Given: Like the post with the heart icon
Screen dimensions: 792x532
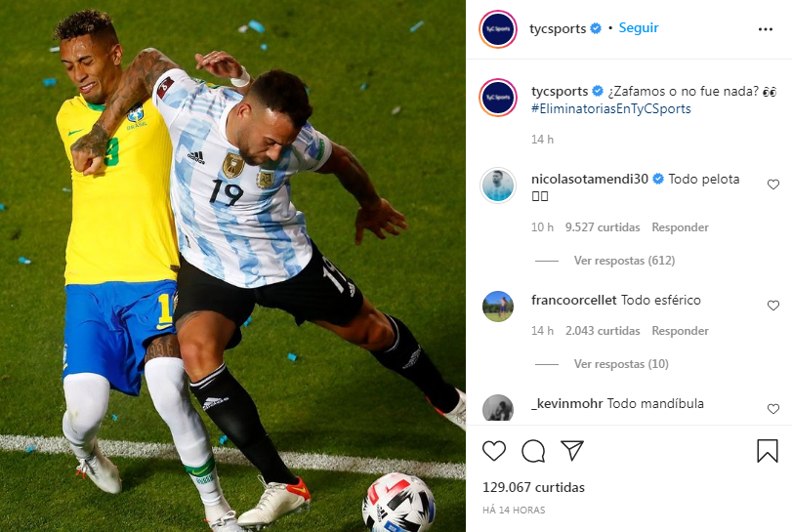Looking at the screenshot, I should pos(494,451).
